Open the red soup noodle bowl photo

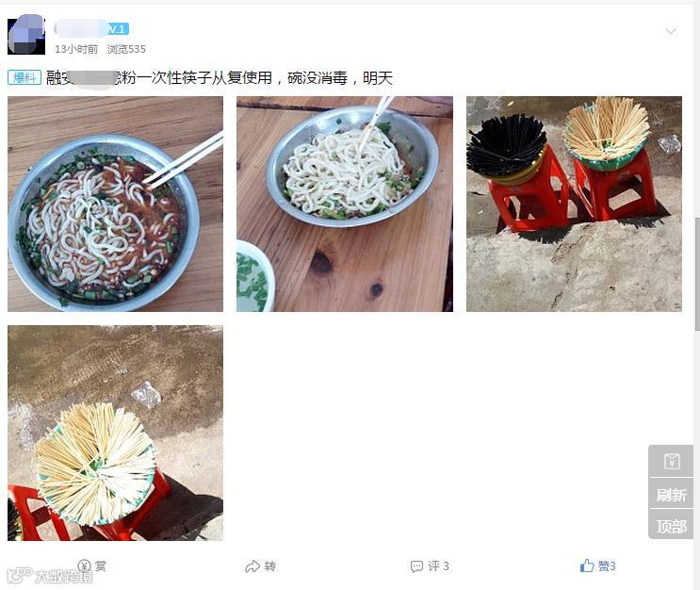pyautogui.click(x=115, y=205)
